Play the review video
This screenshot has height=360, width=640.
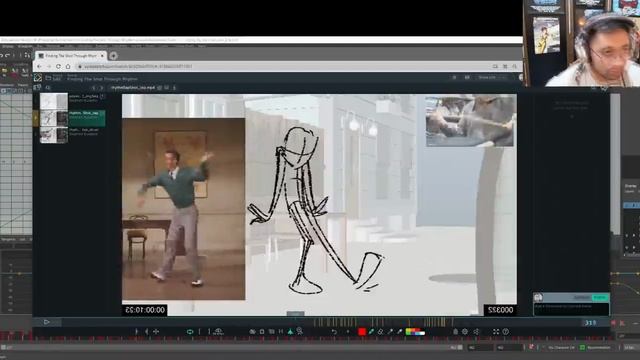click(47, 322)
